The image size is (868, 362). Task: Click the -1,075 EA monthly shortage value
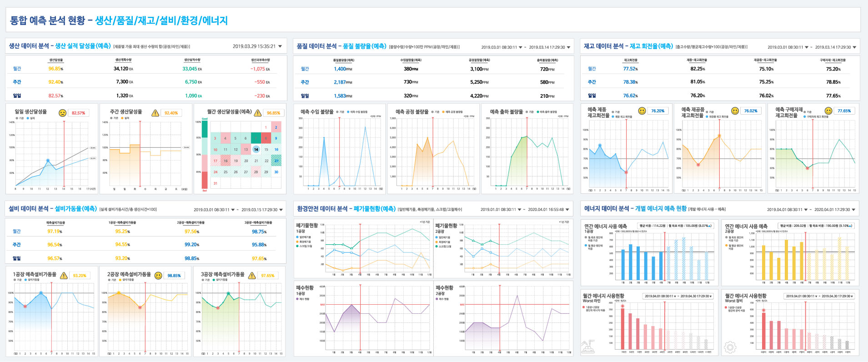pos(260,69)
